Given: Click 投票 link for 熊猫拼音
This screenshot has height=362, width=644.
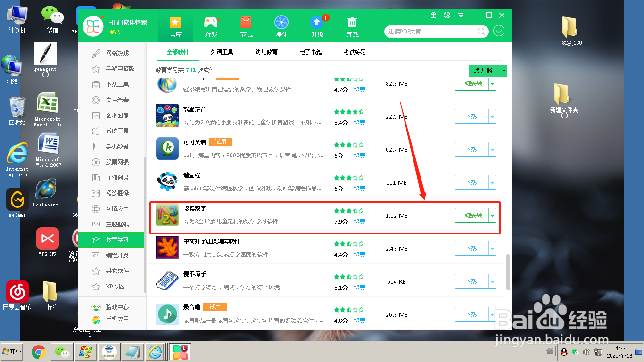Looking at the screenshot, I should coord(360,123).
